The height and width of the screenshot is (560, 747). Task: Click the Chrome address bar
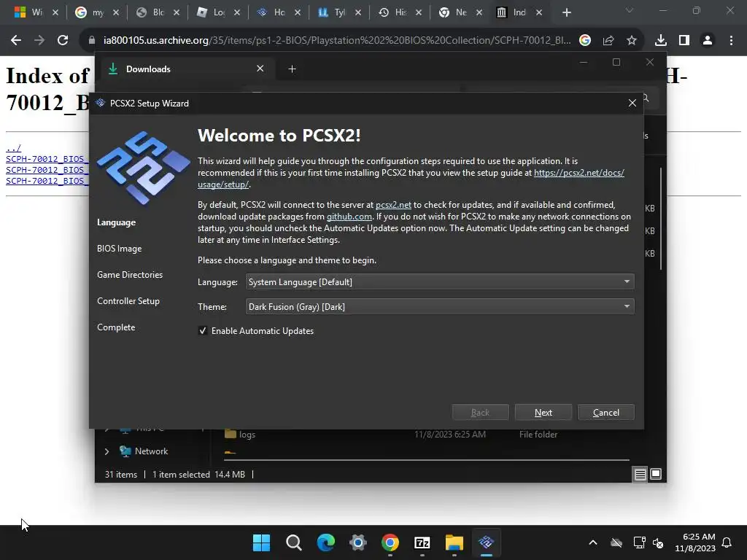point(337,41)
